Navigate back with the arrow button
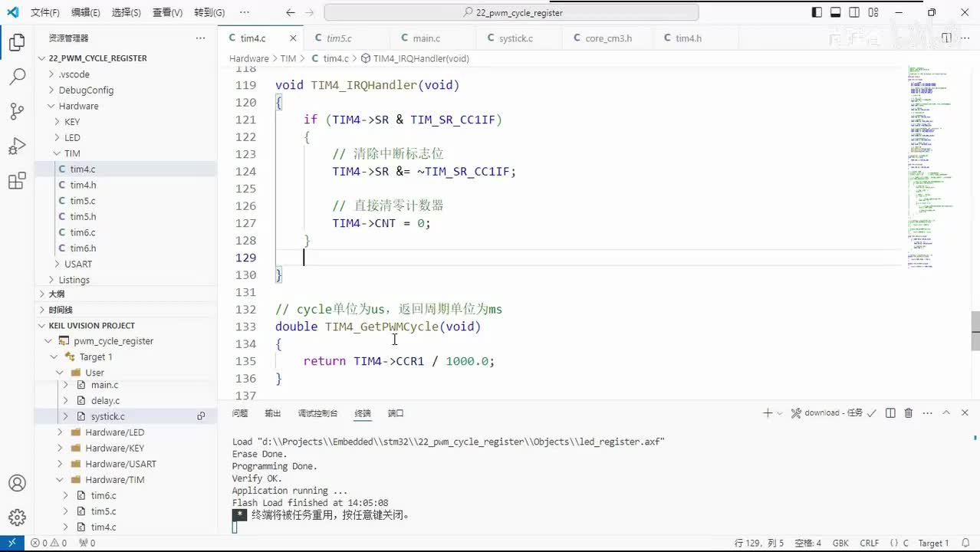The image size is (980, 552). [291, 12]
